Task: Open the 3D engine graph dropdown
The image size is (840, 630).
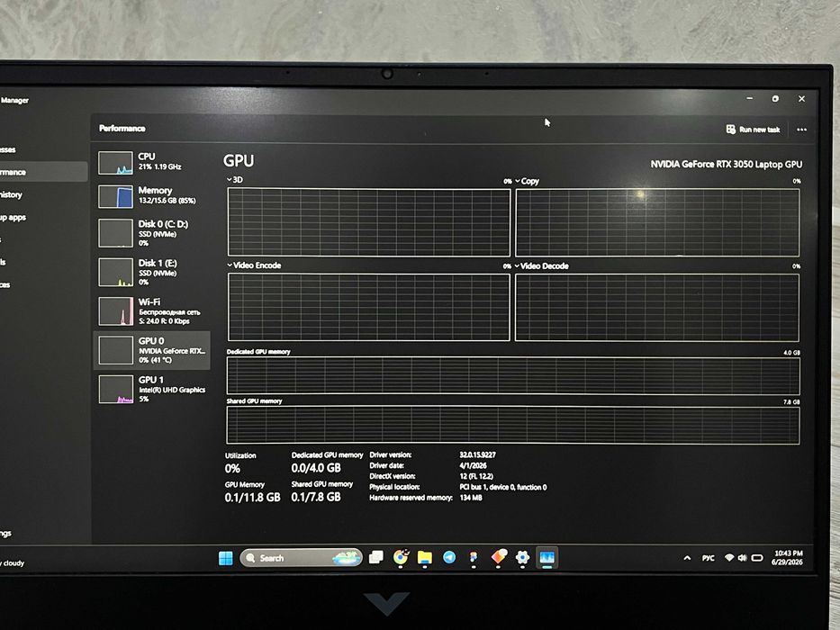Action: [235, 179]
